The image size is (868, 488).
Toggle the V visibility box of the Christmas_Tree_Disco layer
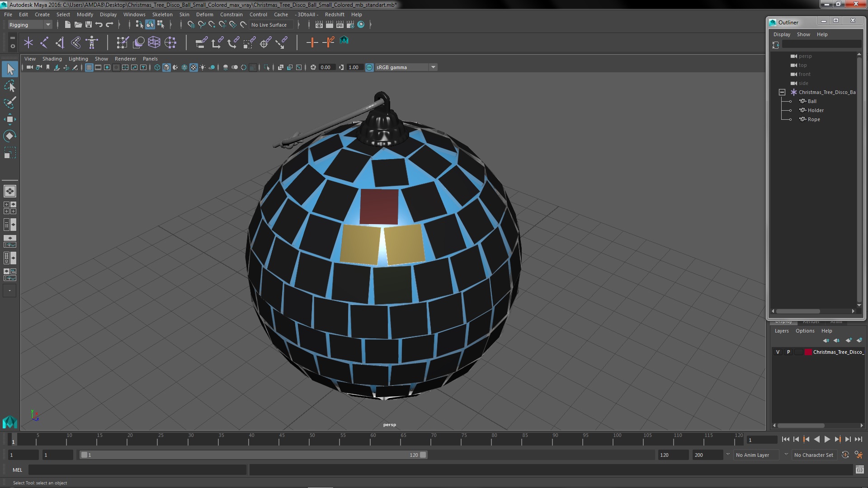pos(778,352)
